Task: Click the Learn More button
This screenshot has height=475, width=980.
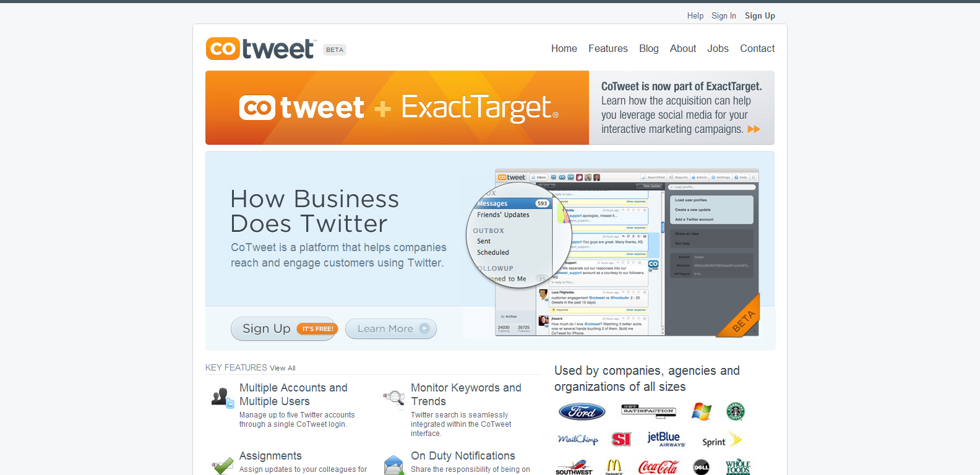Action: tap(391, 328)
